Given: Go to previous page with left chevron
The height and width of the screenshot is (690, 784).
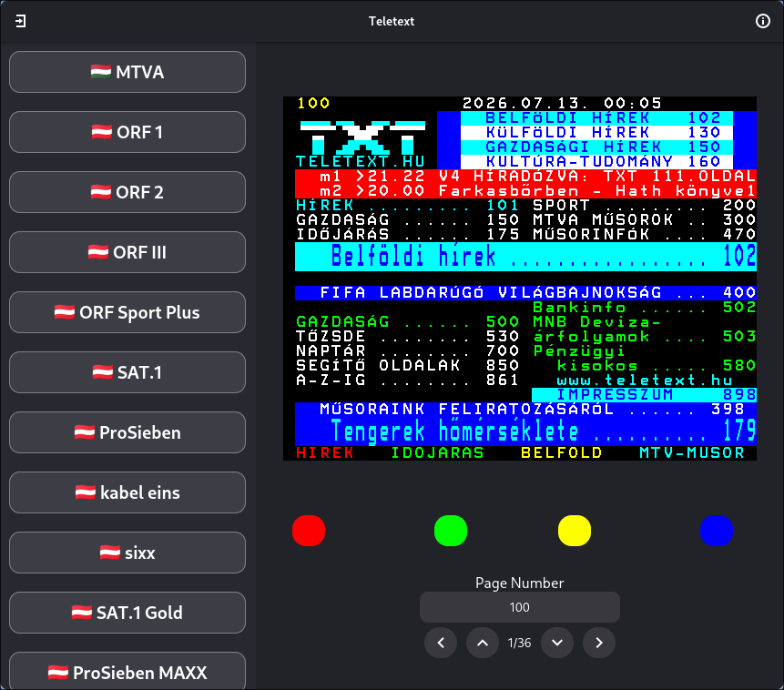Looking at the screenshot, I should (x=441, y=643).
